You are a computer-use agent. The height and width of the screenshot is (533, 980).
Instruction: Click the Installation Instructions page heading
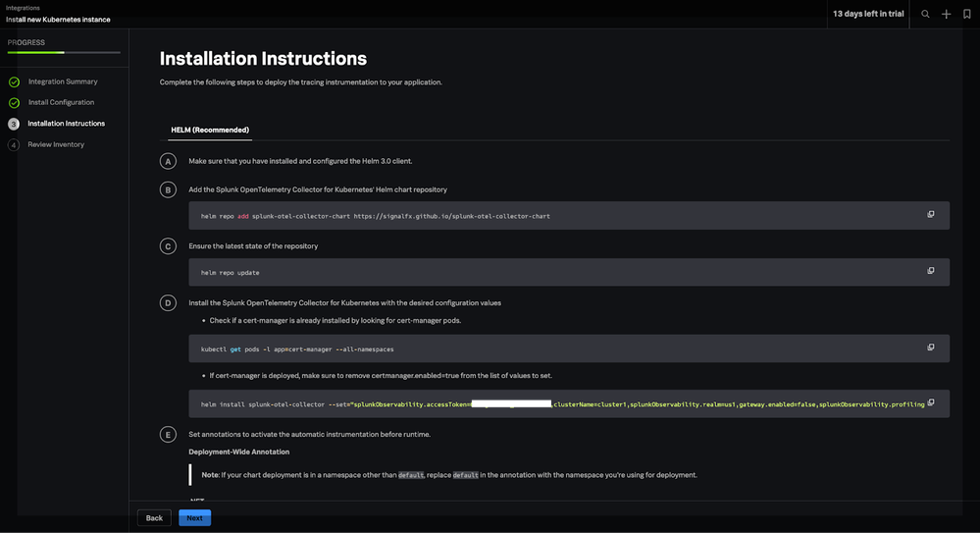263,59
